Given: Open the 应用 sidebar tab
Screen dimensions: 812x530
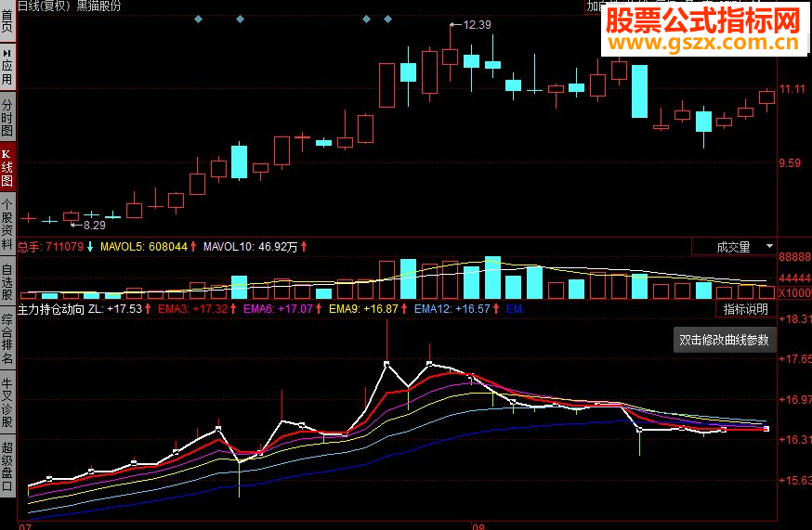Looking at the screenshot, I should pyautogui.click(x=7, y=67).
